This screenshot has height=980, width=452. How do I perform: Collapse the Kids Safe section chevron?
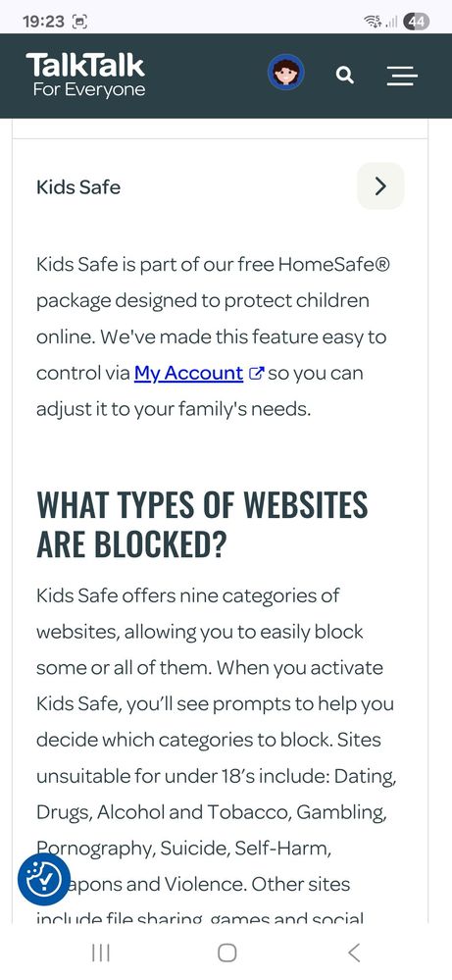click(x=380, y=186)
